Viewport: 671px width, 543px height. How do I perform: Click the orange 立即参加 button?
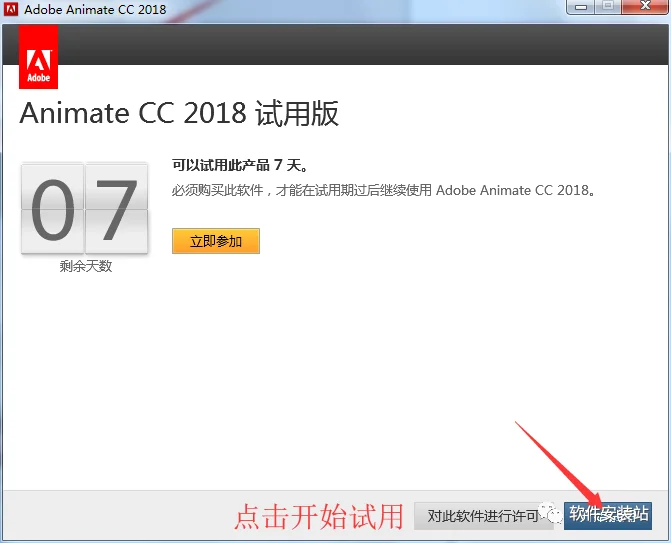[x=216, y=241]
